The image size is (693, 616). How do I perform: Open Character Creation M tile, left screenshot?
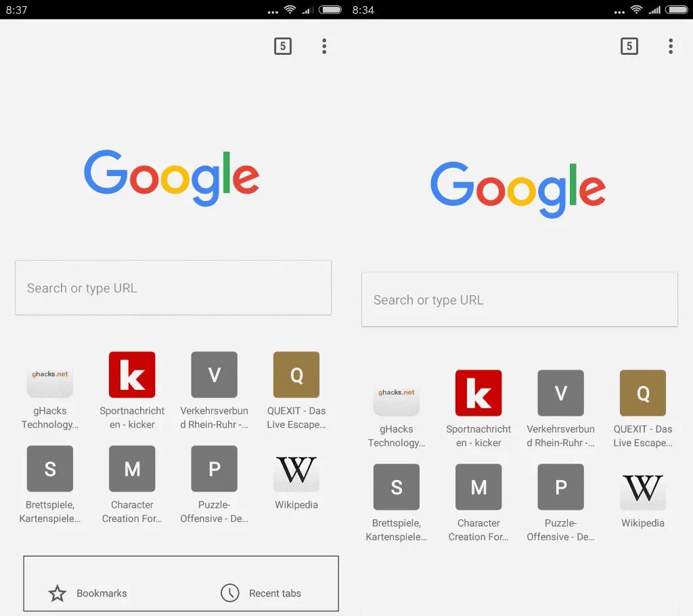point(132,468)
